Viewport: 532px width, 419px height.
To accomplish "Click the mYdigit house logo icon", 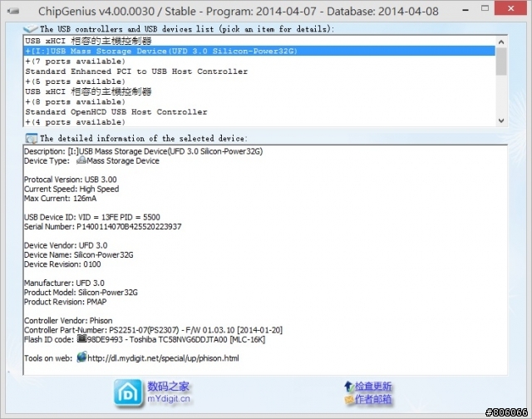I will tap(128, 393).
